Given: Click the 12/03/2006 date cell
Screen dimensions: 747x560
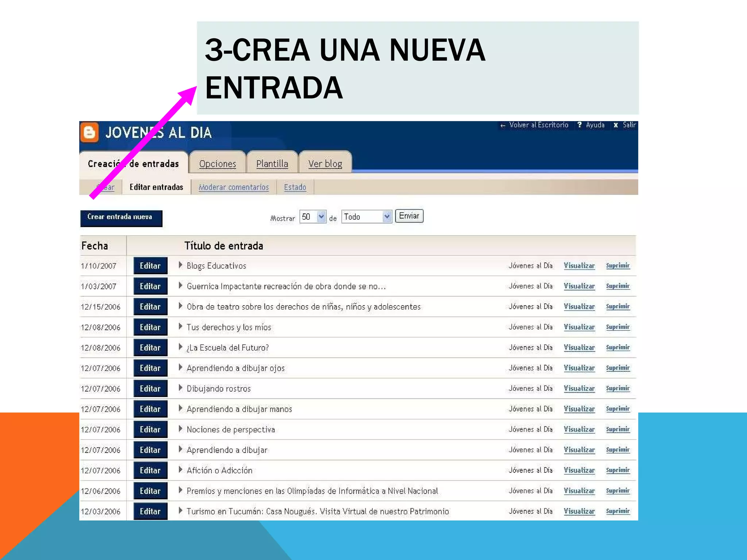Looking at the screenshot, I should 101,512.
